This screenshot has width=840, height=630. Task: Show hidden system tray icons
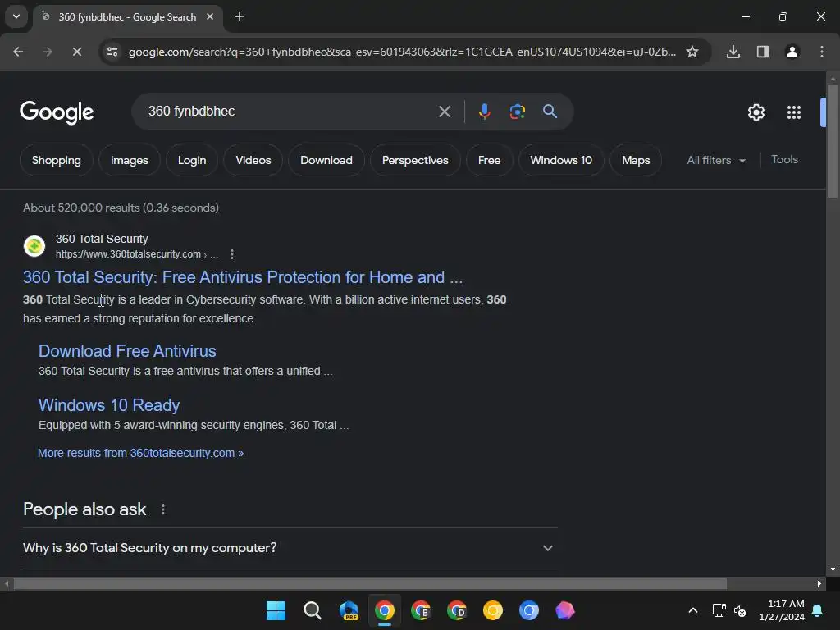tap(692, 610)
